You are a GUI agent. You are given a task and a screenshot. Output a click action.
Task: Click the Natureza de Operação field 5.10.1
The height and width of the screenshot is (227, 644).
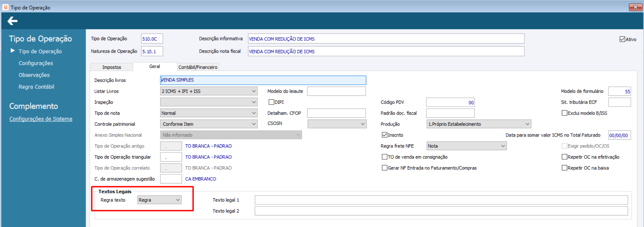click(152, 51)
